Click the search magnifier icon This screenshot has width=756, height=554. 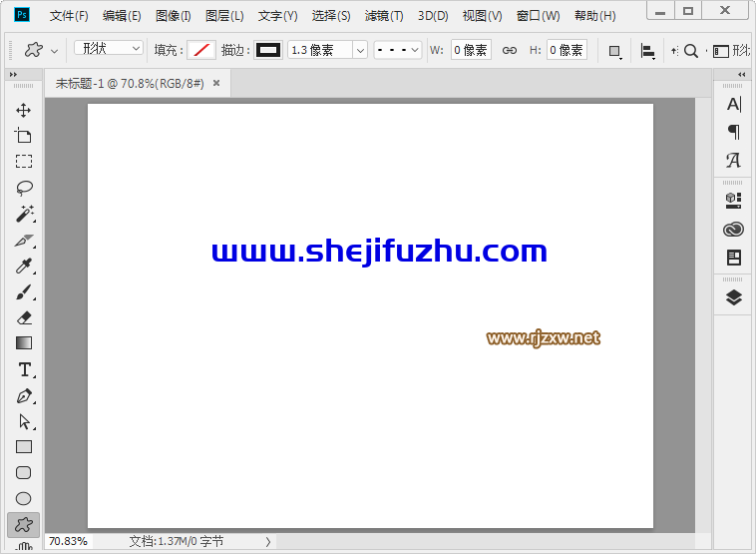click(x=691, y=51)
